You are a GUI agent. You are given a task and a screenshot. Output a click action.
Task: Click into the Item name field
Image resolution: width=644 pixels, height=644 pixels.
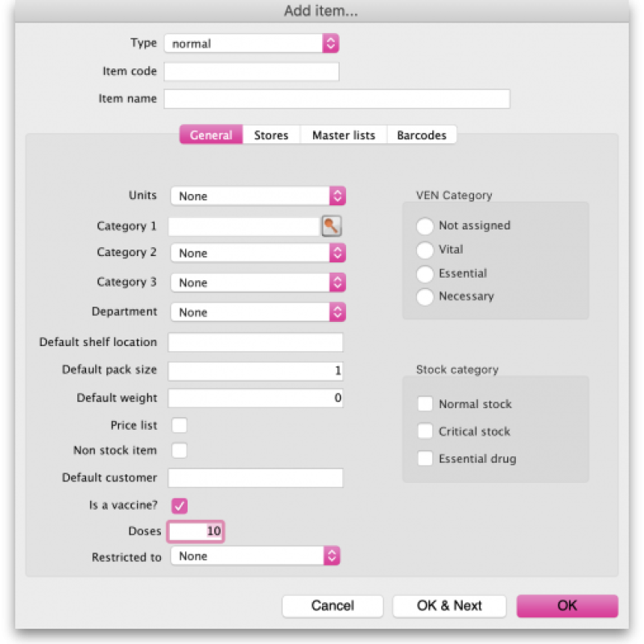(336, 99)
